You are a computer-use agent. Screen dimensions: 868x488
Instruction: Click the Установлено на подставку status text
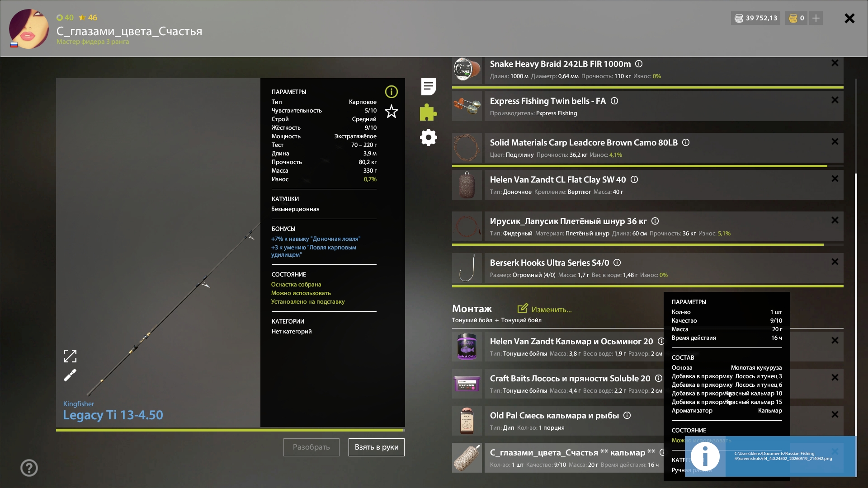click(308, 302)
